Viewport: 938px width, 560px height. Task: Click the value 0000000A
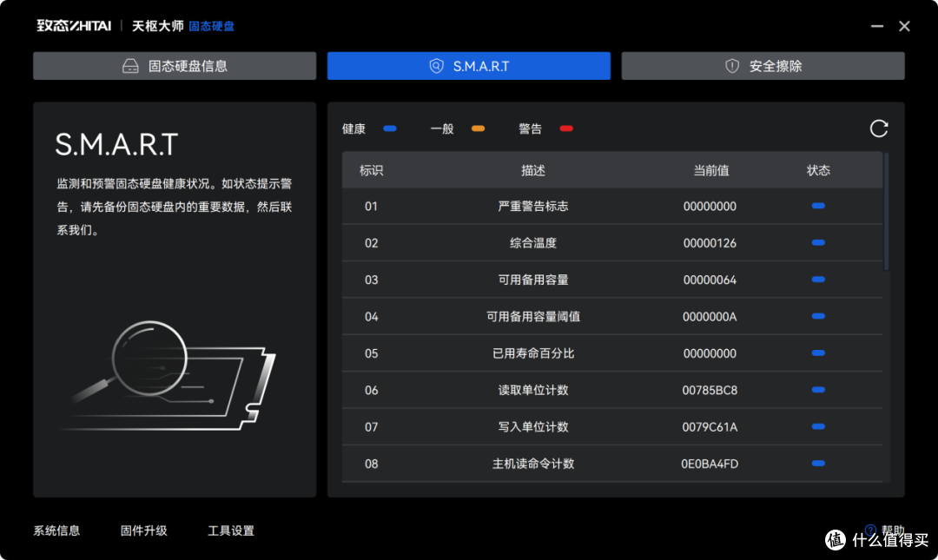tap(710, 317)
